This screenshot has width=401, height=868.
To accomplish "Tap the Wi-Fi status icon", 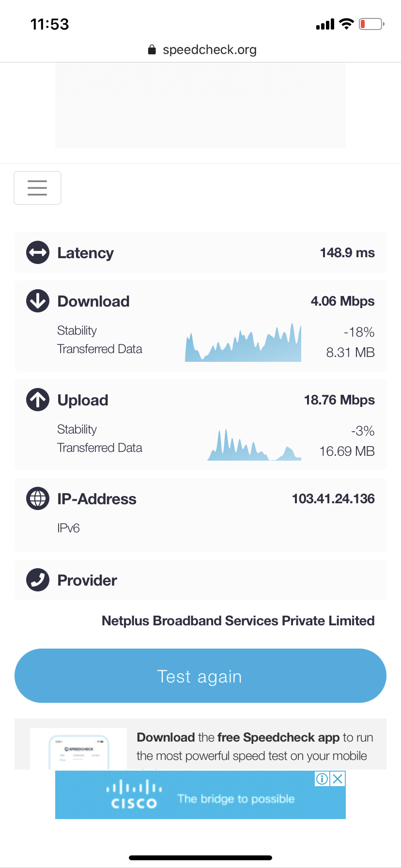I will coord(346,24).
